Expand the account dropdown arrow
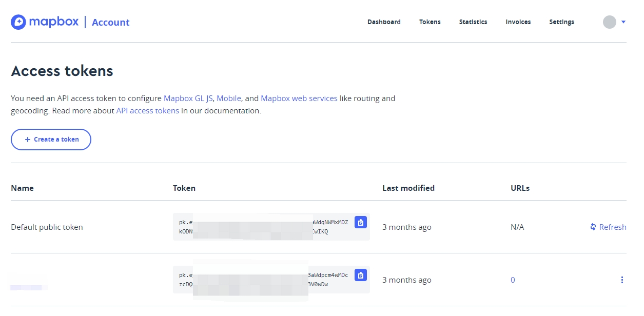Image resolution: width=644 pixels, height=316 pixels. [x=623, y=22]
